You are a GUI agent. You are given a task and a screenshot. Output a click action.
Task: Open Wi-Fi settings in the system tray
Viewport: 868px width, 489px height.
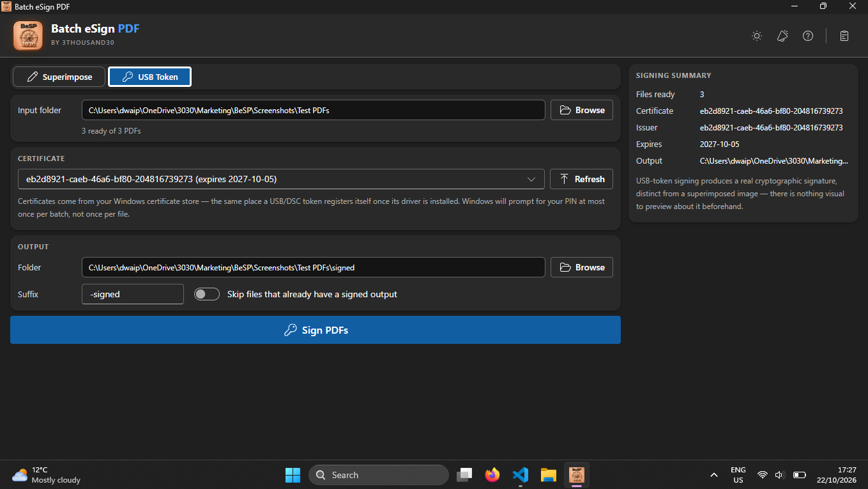pos(763,475)
